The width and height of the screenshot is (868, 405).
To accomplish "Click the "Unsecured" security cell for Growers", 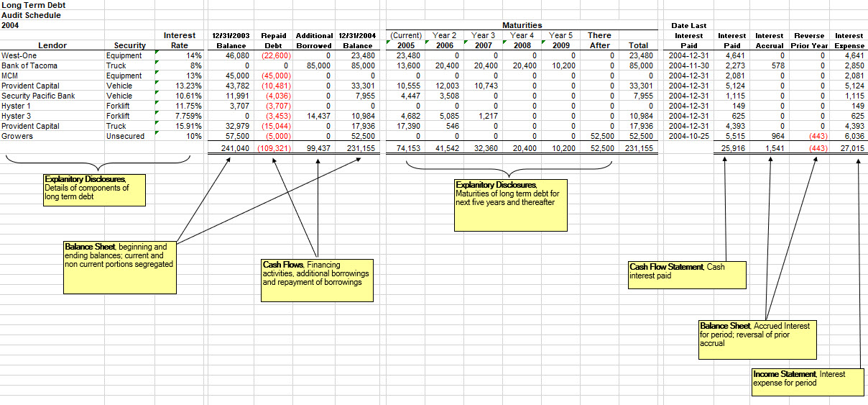I will (125, 136).
